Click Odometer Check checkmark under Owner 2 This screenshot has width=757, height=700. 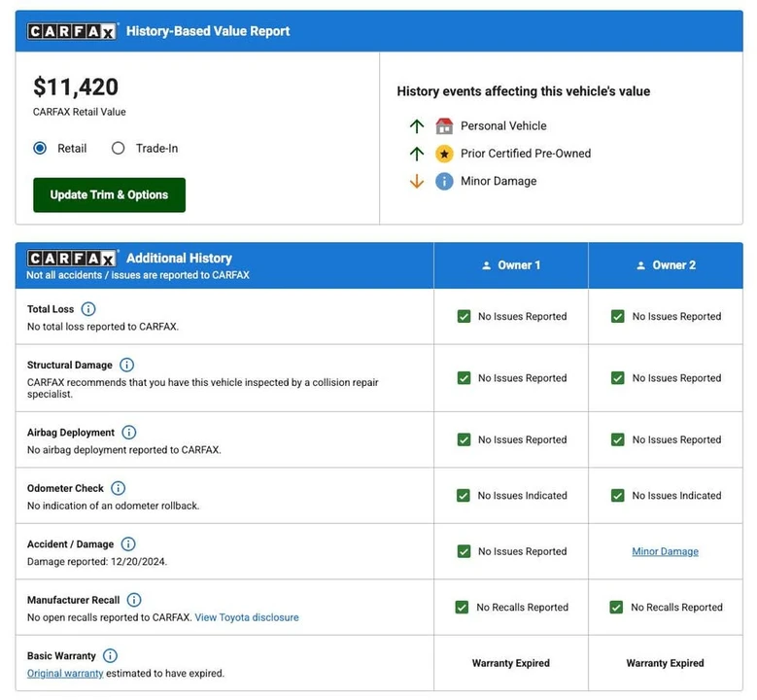click(618, 496)
